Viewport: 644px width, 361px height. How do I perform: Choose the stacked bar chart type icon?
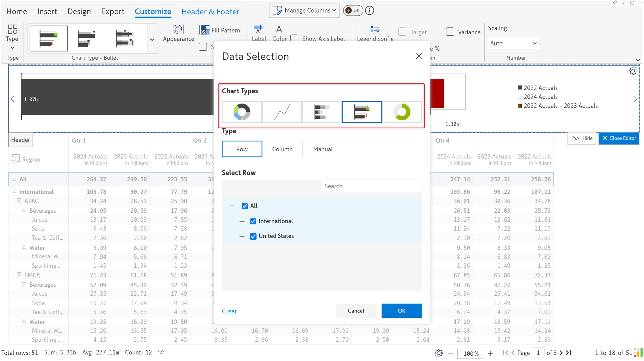322,112
